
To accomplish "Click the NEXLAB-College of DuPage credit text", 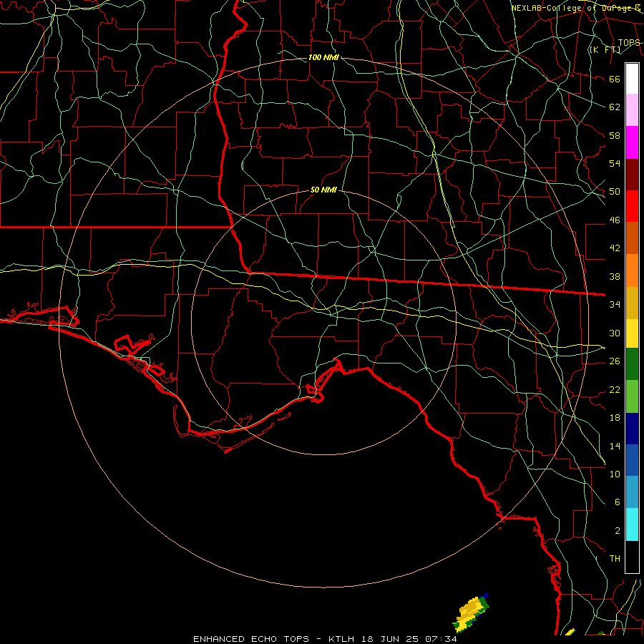I will (575, 8).
